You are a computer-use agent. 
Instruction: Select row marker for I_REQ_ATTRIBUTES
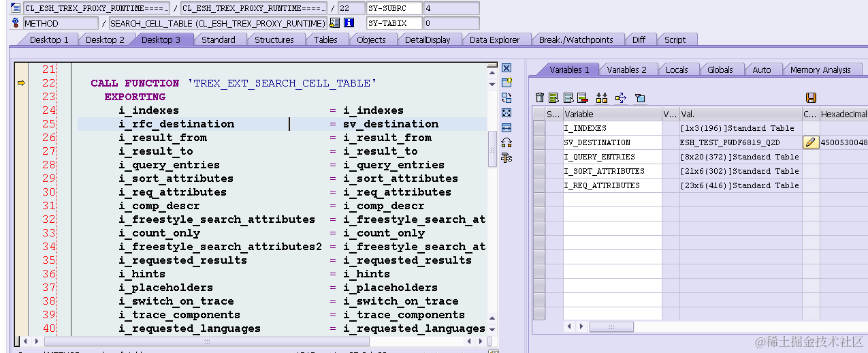(x=539, y=185)
